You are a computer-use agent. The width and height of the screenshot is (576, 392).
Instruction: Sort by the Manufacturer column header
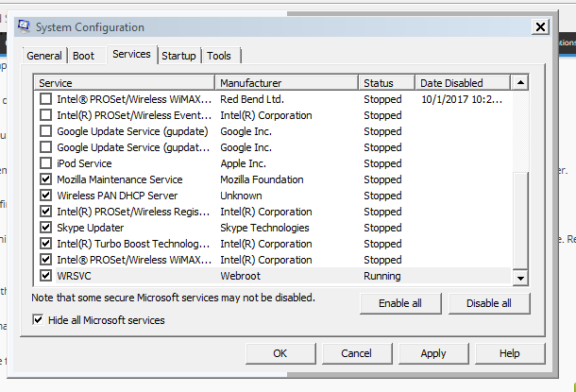pos(286,83)
